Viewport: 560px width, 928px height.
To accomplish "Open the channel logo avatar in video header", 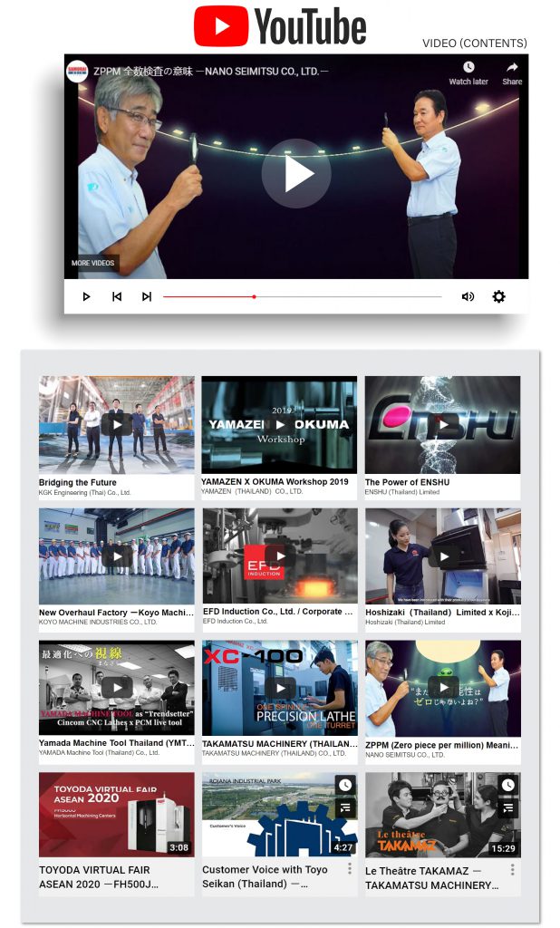I will click(77, 72).
